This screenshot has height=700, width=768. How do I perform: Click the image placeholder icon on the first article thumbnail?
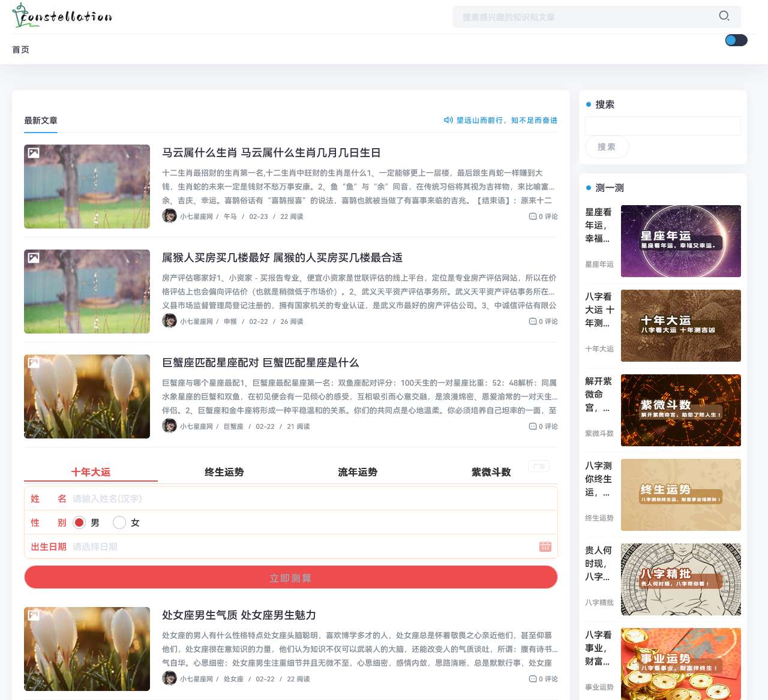pos(34,152)
